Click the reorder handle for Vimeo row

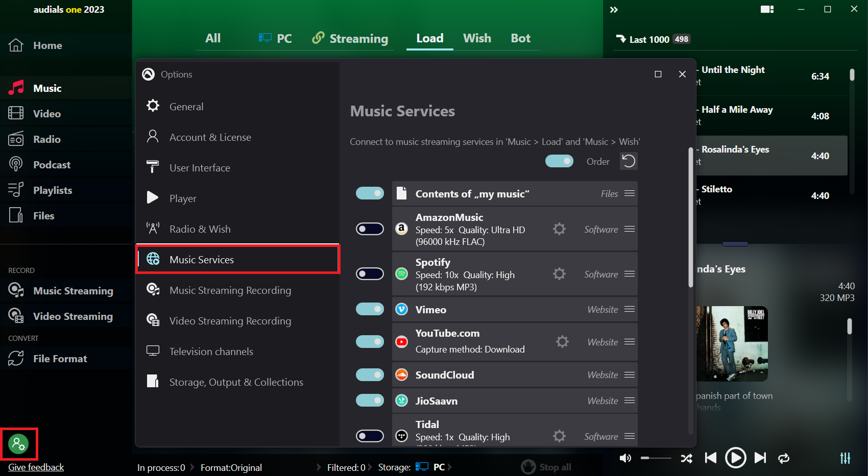(630, 309)
